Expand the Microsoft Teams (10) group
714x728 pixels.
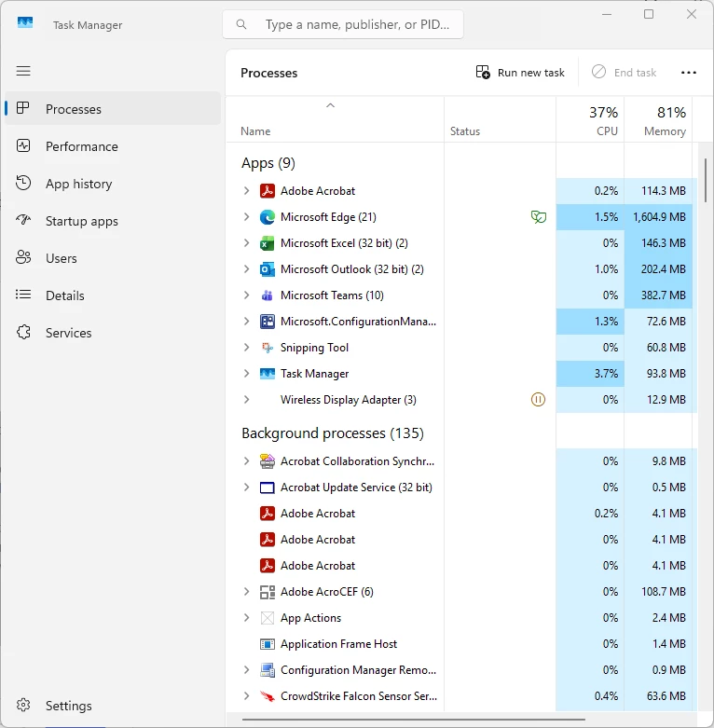246,295
